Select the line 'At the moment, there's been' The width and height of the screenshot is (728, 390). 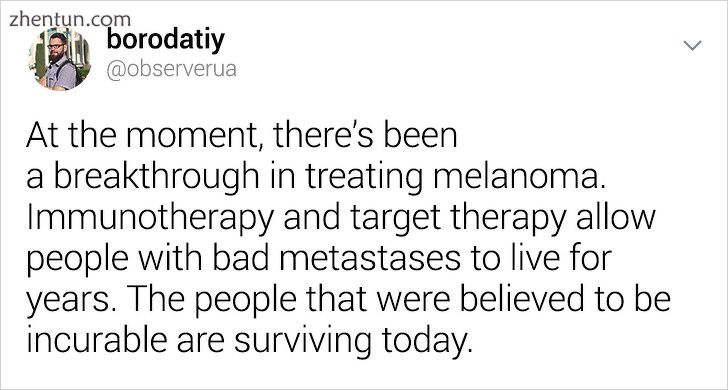point(242,137)
